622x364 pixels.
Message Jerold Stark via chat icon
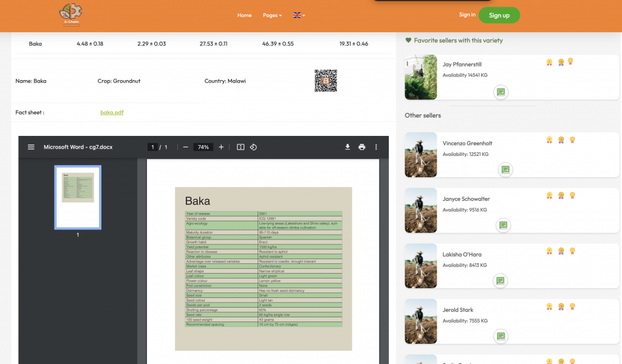[x=501, y=336]
